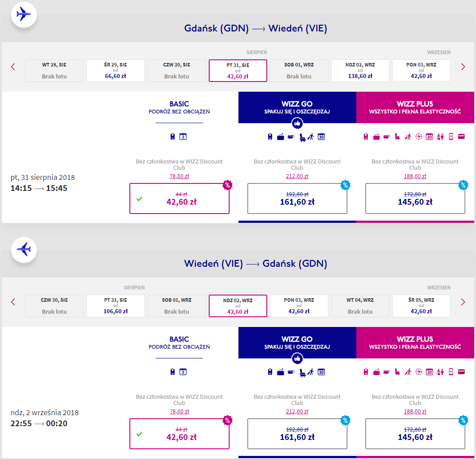476x459 pixels.
Task: Choose the outbound date ŚR 29, SIE
Action: (x=115, y=70)
